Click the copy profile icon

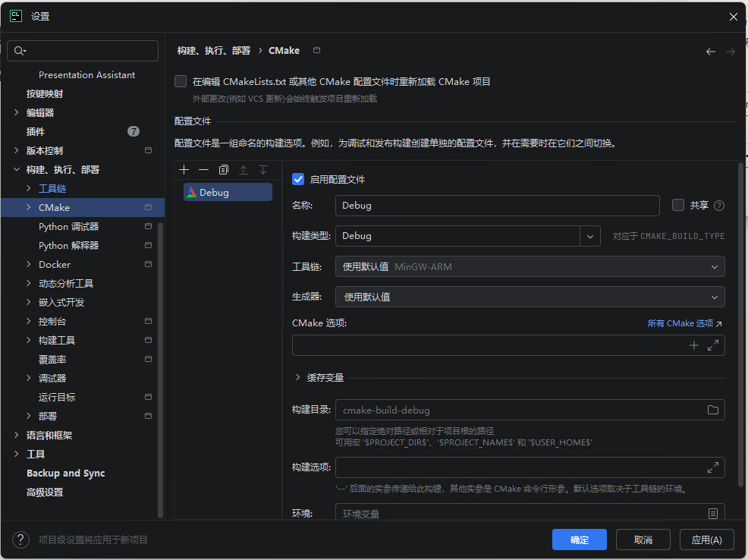[x=223, y=170]
